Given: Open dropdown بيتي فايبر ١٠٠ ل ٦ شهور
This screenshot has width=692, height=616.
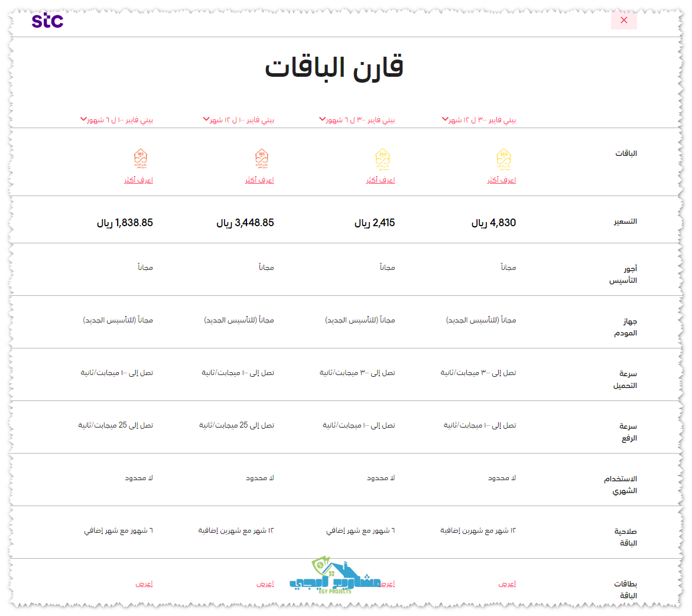Looking at the screenshot, I should click(x=116, y=119).
